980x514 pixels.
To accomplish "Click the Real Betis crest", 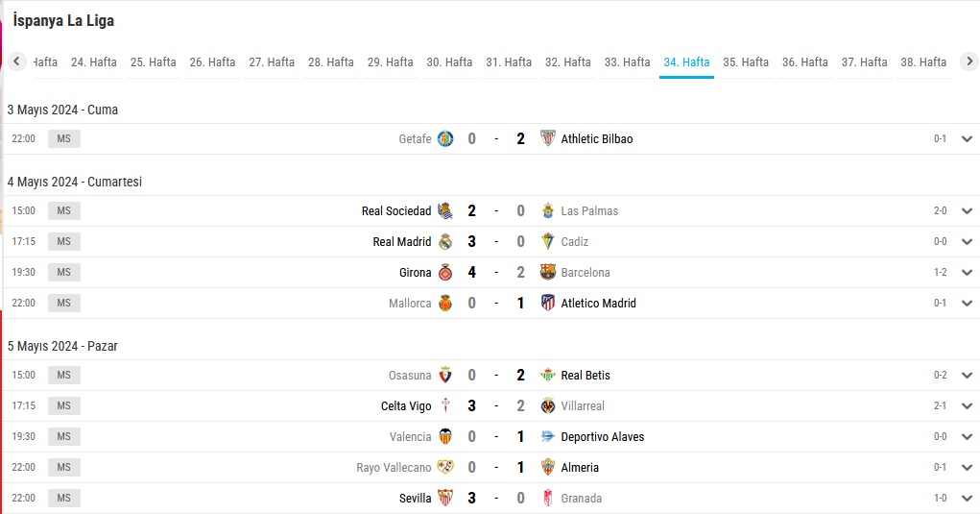I will click(x=547, y=376).
